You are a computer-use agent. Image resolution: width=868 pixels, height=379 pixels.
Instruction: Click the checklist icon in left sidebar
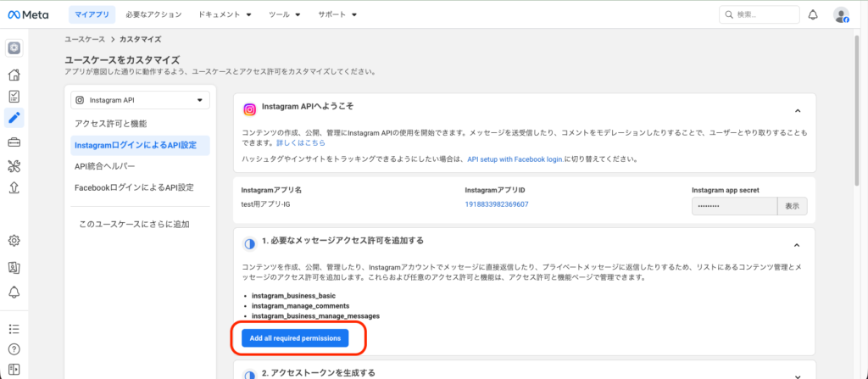(x=14, y=97)
